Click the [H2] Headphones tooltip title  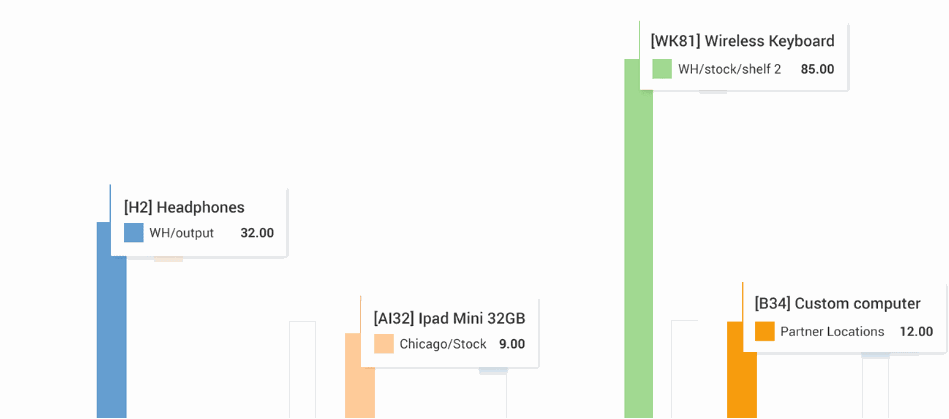[184, 207]
